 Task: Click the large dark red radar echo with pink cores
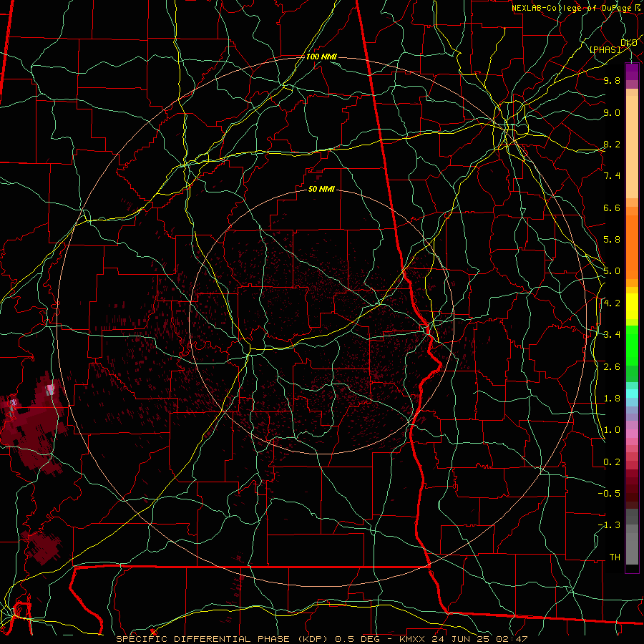point(32,423)
